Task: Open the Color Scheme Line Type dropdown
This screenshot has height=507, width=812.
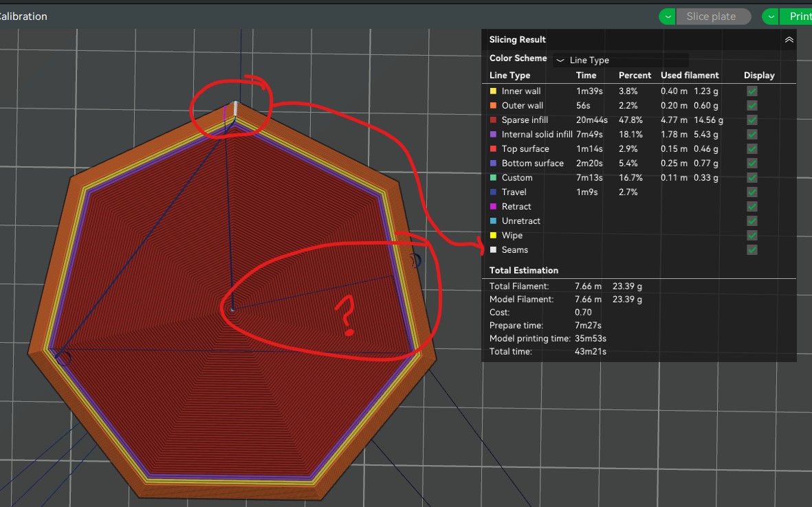Action: [x=620, y=60]
